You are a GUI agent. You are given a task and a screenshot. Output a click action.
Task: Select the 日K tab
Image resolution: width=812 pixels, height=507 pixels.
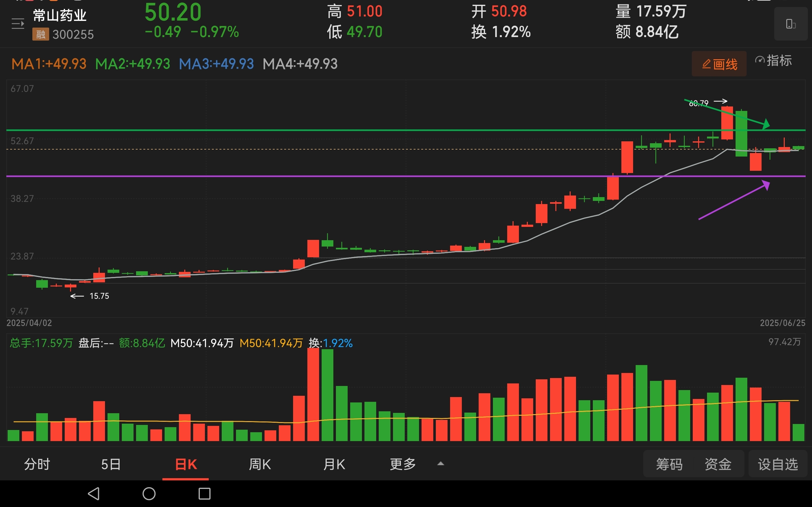tap(186, 465)
